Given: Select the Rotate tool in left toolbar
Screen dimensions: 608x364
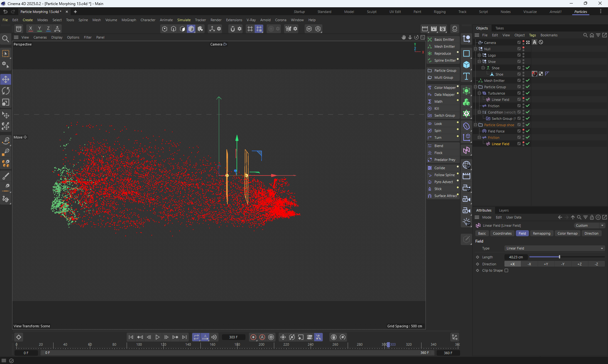Looking at the screenshot, I should 6,91.
